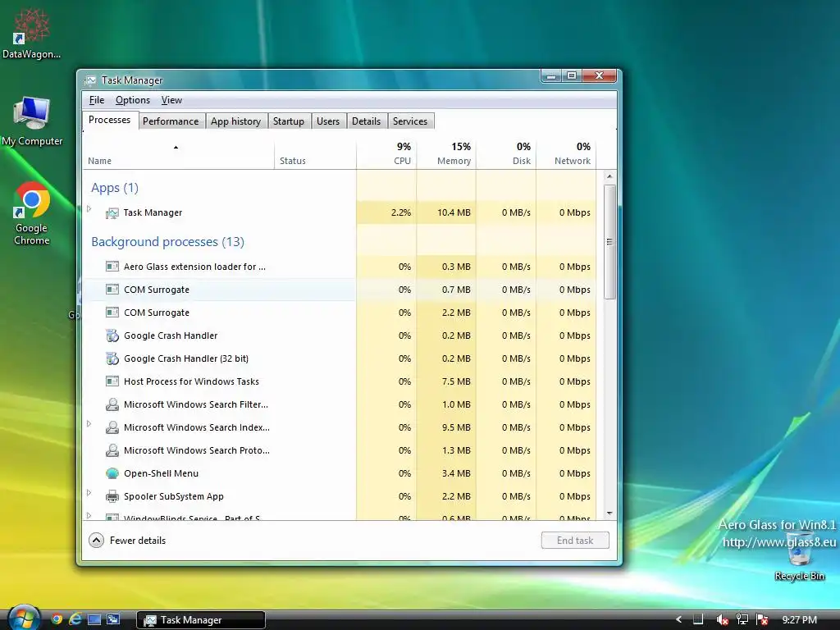The height and width of the screenshot is (630, 840).
Task: Click the Host Process for Windows Tasks icon
Action: point(112,381)
